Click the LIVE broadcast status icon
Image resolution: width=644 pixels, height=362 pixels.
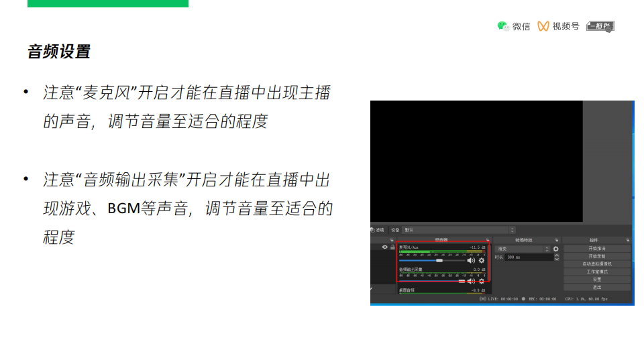click(482, 299)
